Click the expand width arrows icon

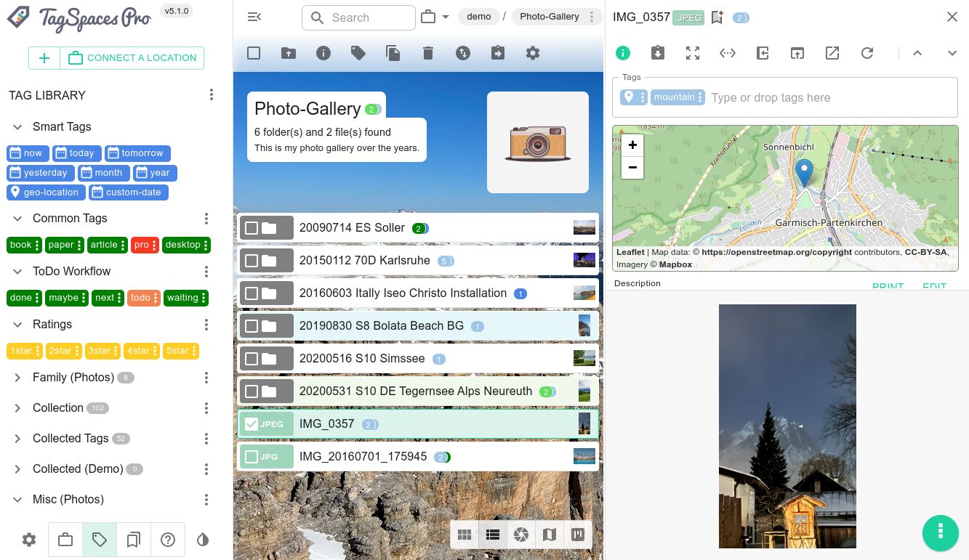click(x=728, y=53)
